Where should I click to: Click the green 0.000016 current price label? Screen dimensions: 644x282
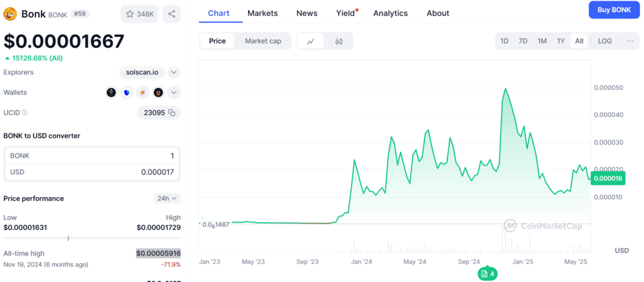click(x=608, y=178)
